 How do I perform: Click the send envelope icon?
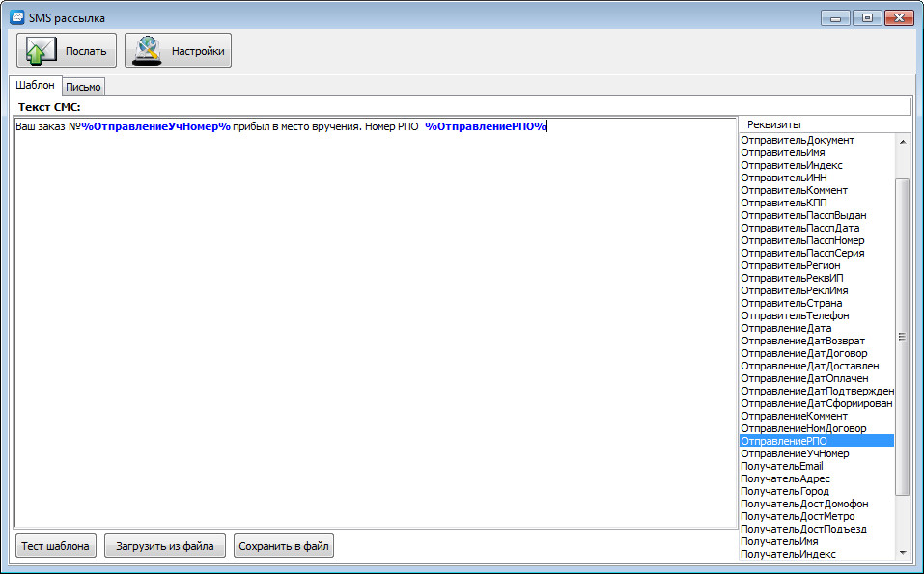click(41, 50)
